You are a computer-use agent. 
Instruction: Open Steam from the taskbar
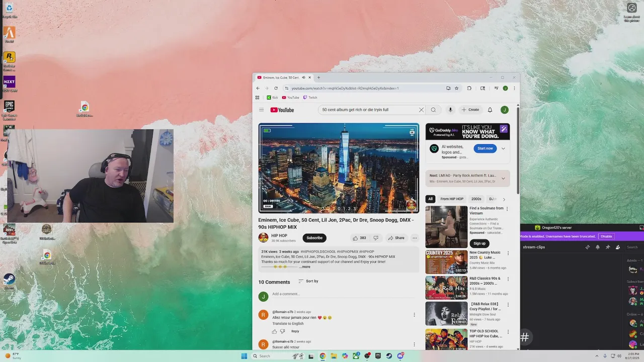pyautogui.click(x=389, y=356)
